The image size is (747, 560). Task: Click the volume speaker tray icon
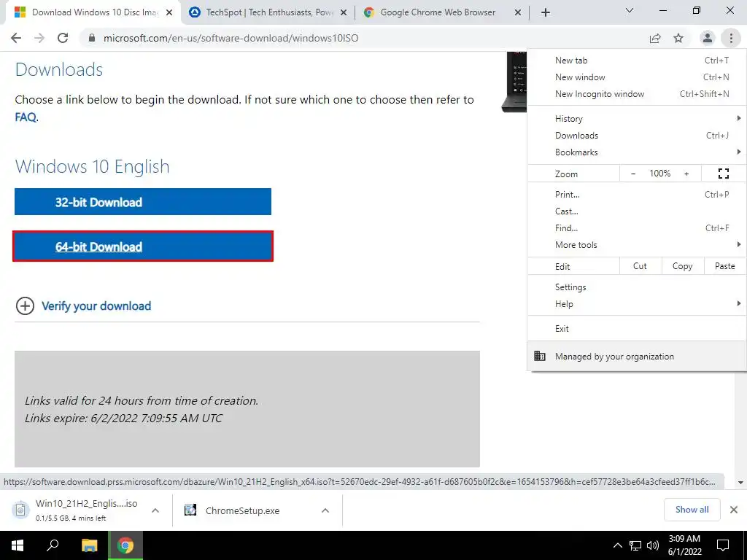tap(653, 545)
